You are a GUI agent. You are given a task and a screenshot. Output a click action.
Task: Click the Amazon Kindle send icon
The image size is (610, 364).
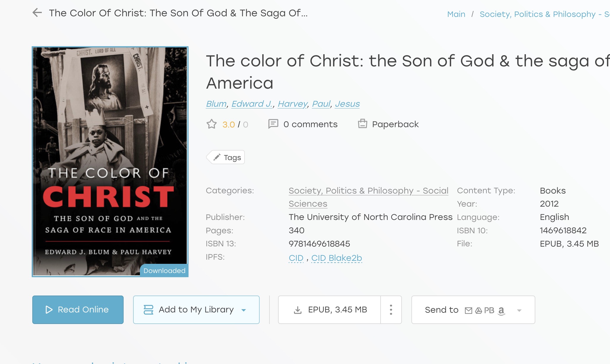(x=501, y=310)
